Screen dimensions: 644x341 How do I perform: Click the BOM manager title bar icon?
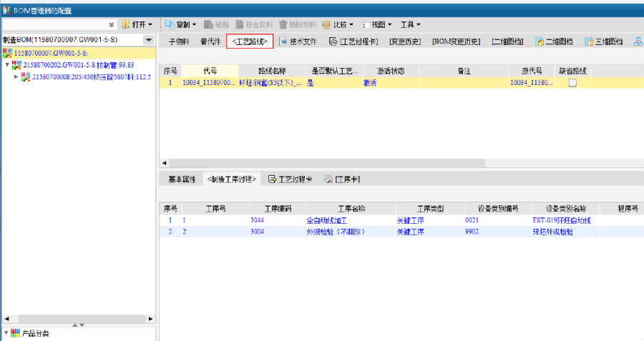pyautogui.click(x=6, y=10)
